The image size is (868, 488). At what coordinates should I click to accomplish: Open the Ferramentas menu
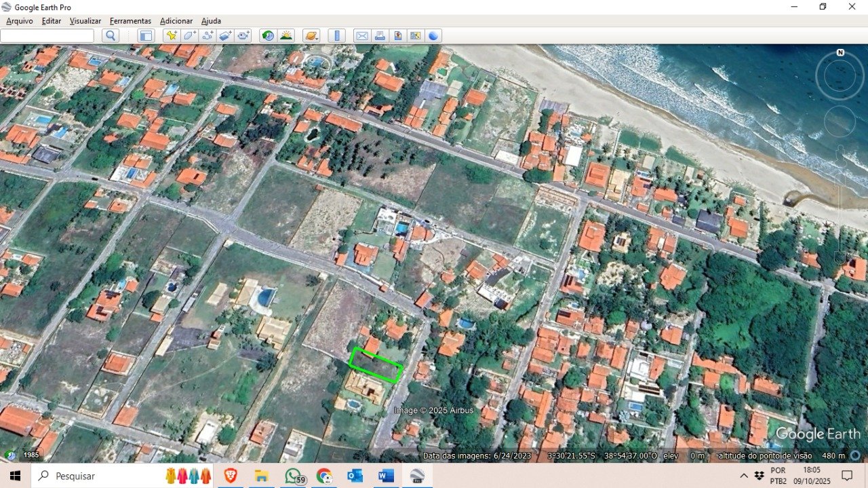click(x=130, y=21)
